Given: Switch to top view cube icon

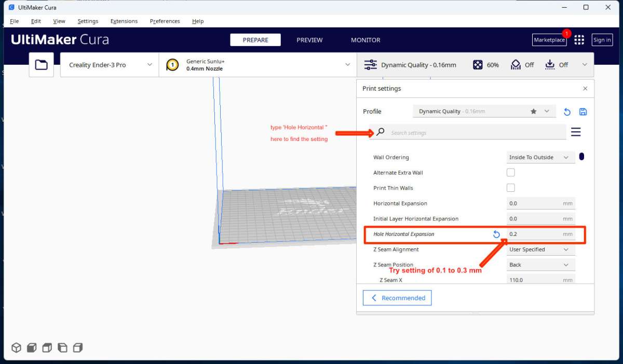Looking at the screenshot, I should tap(47, 347).
